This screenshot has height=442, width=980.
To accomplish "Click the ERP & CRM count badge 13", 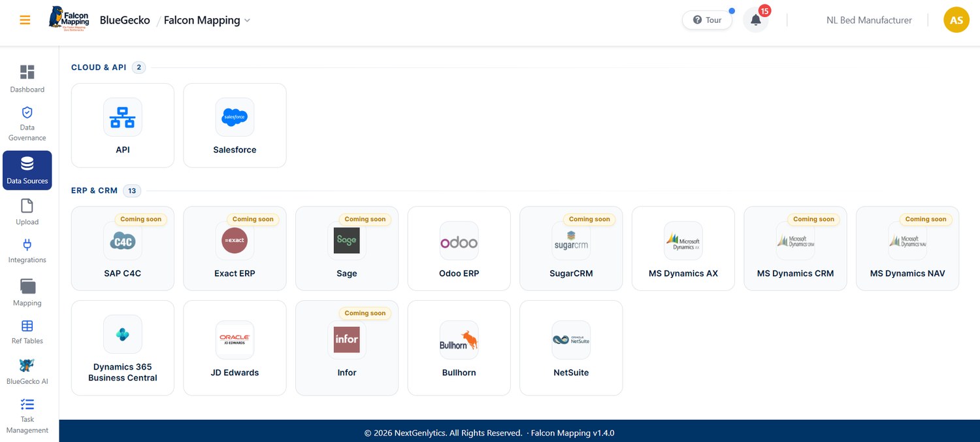I will coord(132,191).
